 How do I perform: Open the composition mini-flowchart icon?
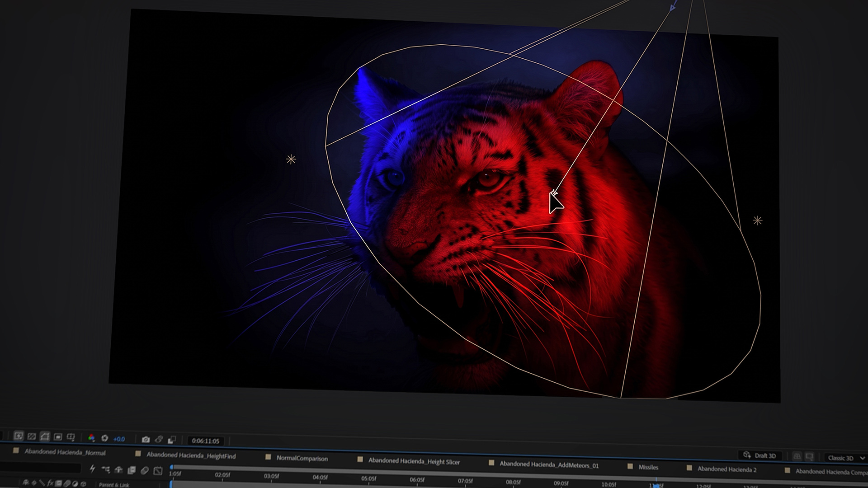(x=106, y=469)
